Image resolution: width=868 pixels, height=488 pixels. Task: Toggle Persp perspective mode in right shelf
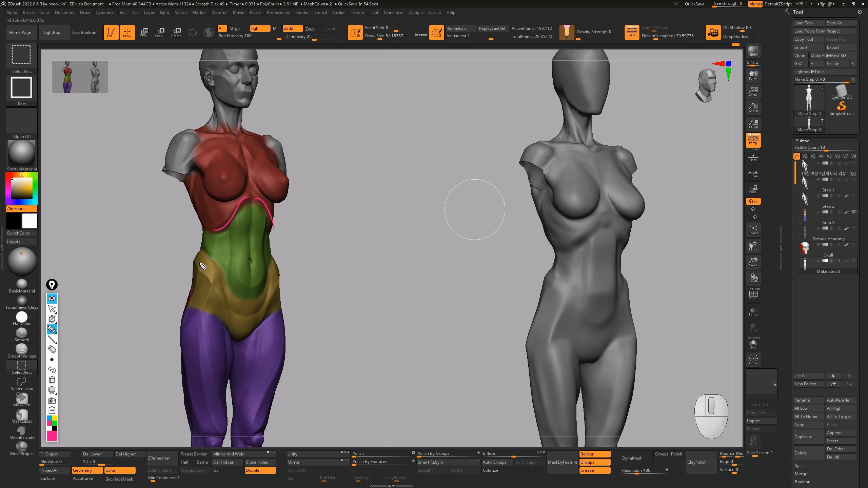tap(753, 140)
